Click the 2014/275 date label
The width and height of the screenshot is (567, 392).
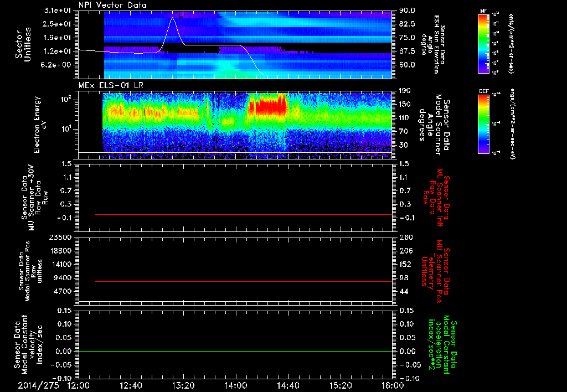pos(39,385)
